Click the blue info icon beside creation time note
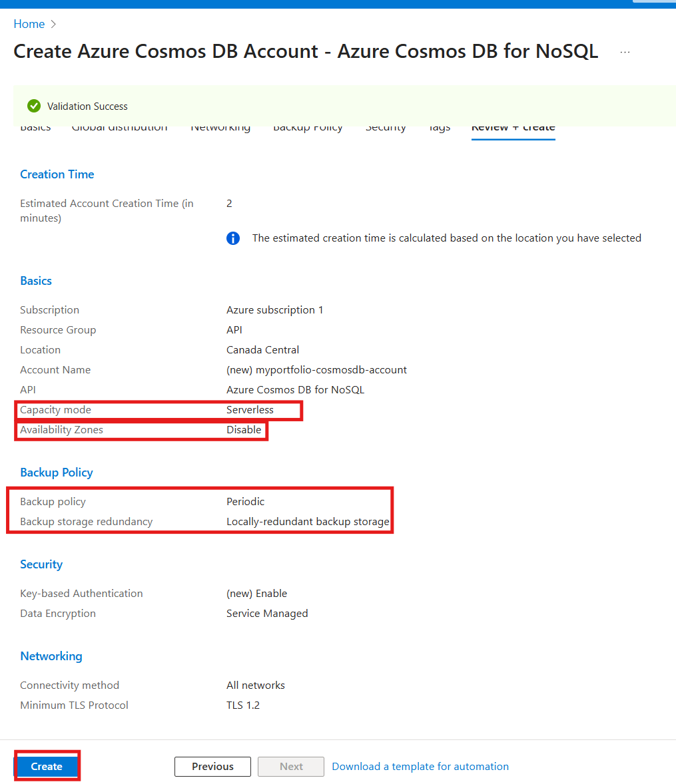676x784 pixels. coord(232,238)
